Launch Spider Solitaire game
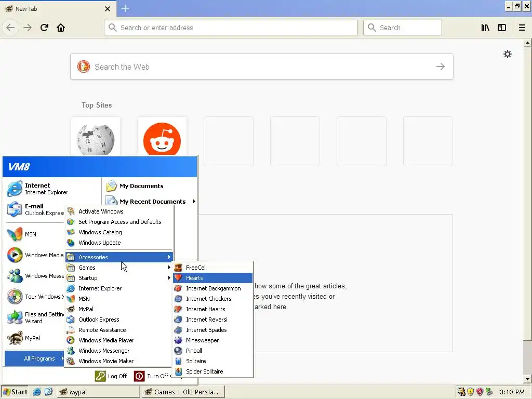This screenshot has width=532, height=399. [x=213, y=371]
